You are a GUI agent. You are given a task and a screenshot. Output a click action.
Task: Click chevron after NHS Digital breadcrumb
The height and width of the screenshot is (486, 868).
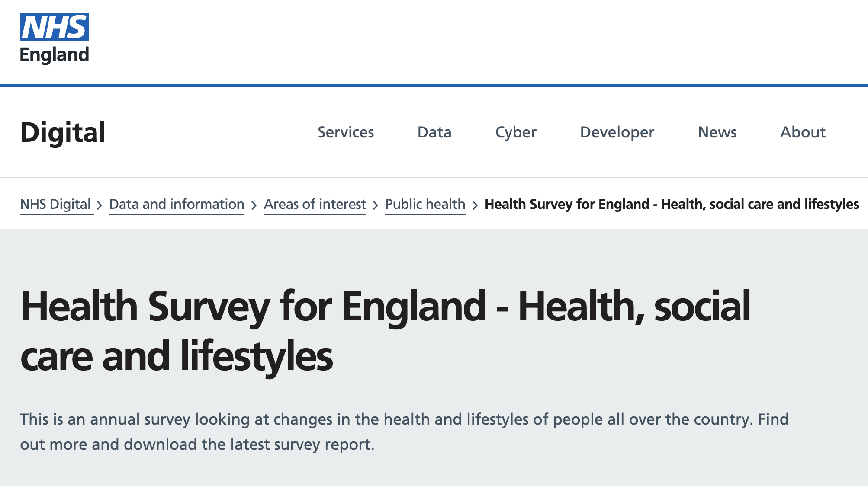click(100, 205)
